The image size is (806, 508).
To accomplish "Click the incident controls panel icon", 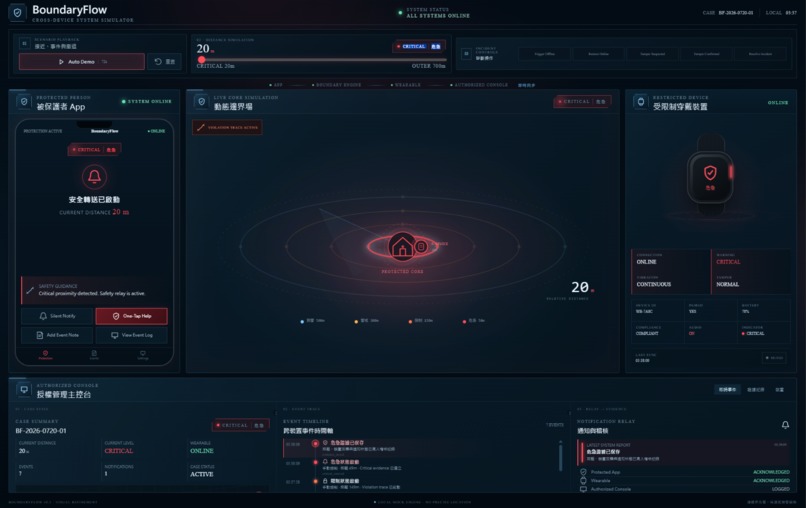I will tap(466, 53).
